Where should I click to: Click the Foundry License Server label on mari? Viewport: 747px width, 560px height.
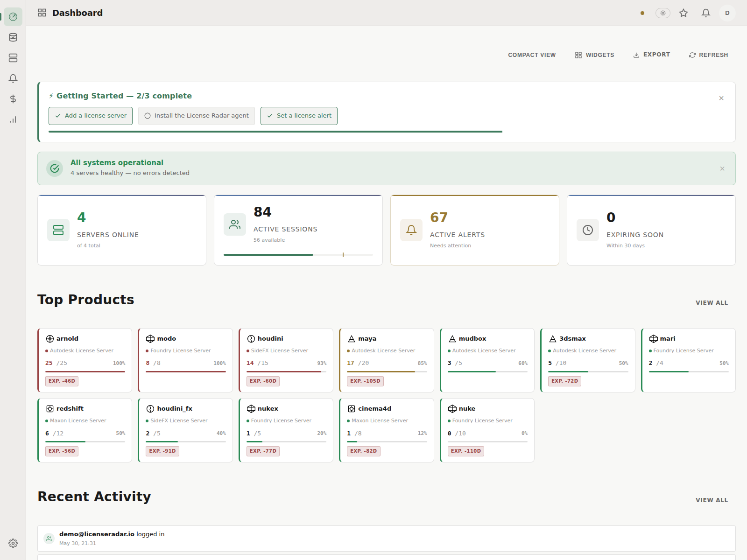(683, 350)
